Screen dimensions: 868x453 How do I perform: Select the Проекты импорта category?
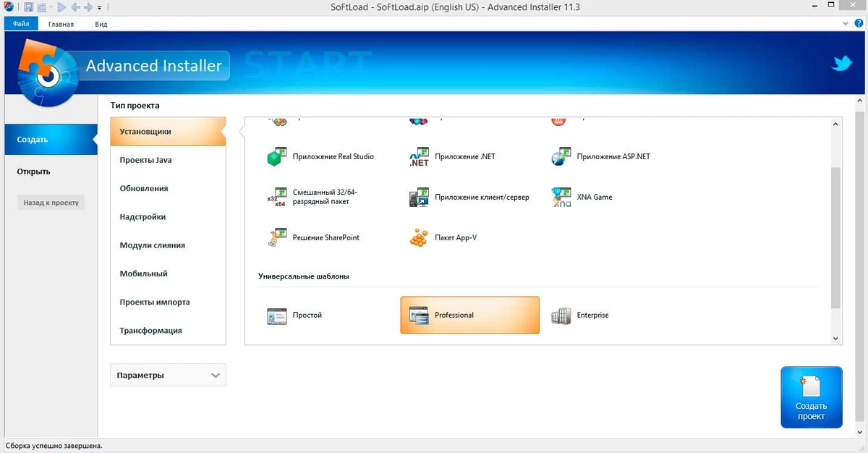(x=168, y=302)
